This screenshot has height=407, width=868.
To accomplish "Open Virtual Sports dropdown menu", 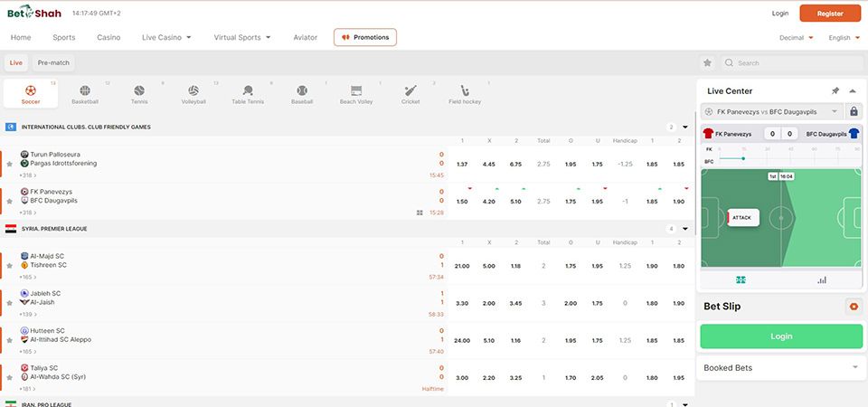I will [x=242, y=38].
